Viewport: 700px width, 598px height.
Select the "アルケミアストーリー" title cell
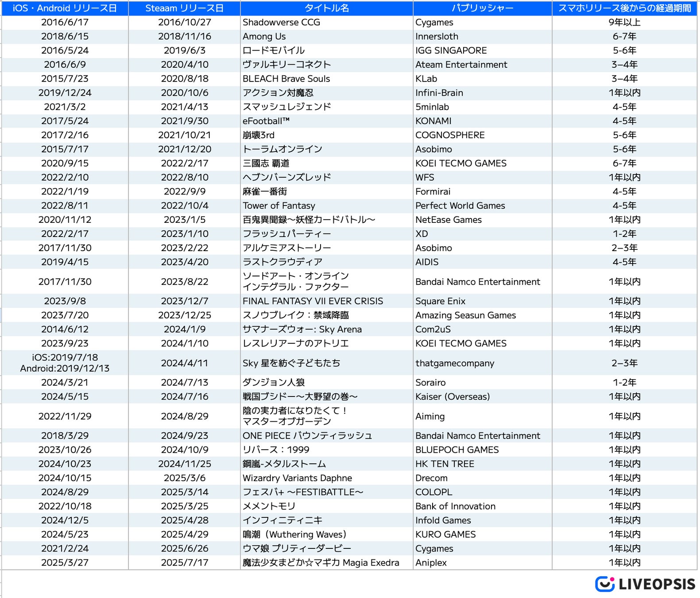pyautogui.click(x=327, y=248)
